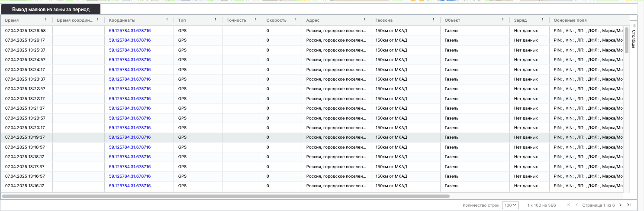Open the Объект column menu icon

point(503,20)
